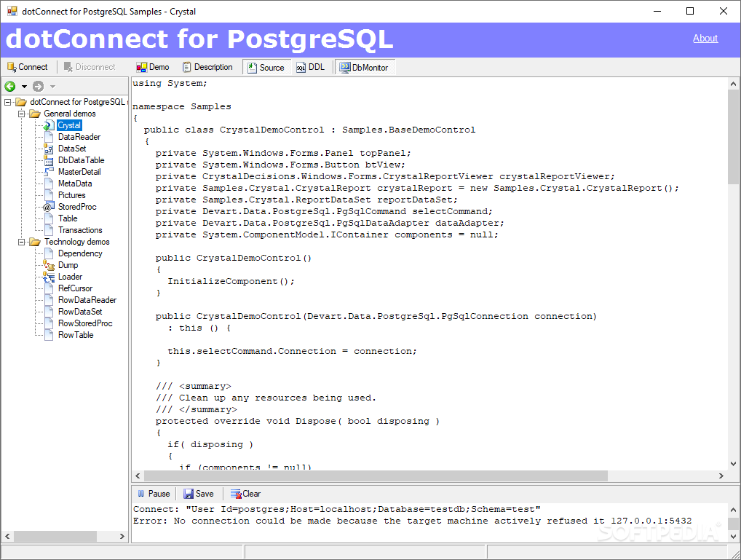Click the Connect toolbar button
This screenshot has width=741, height=560.
(x=28, y=67)
